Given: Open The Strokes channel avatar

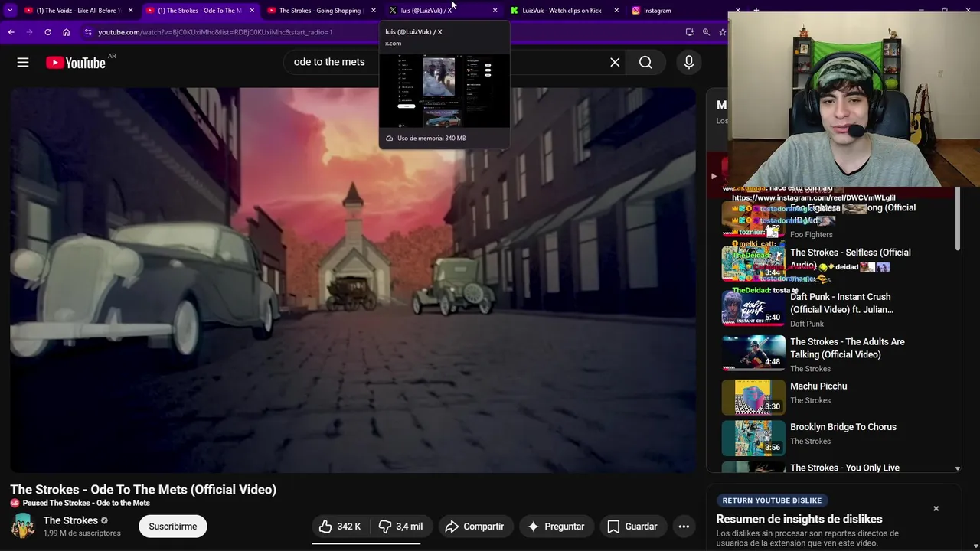Looking at the screenshot, I should (23, 527).
